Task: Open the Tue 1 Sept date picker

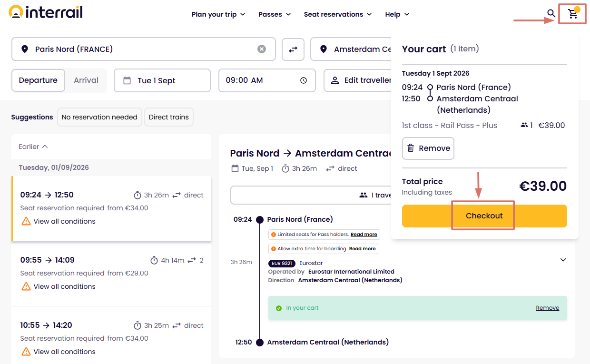Action: pyautogui.click(x=162, y=80)
